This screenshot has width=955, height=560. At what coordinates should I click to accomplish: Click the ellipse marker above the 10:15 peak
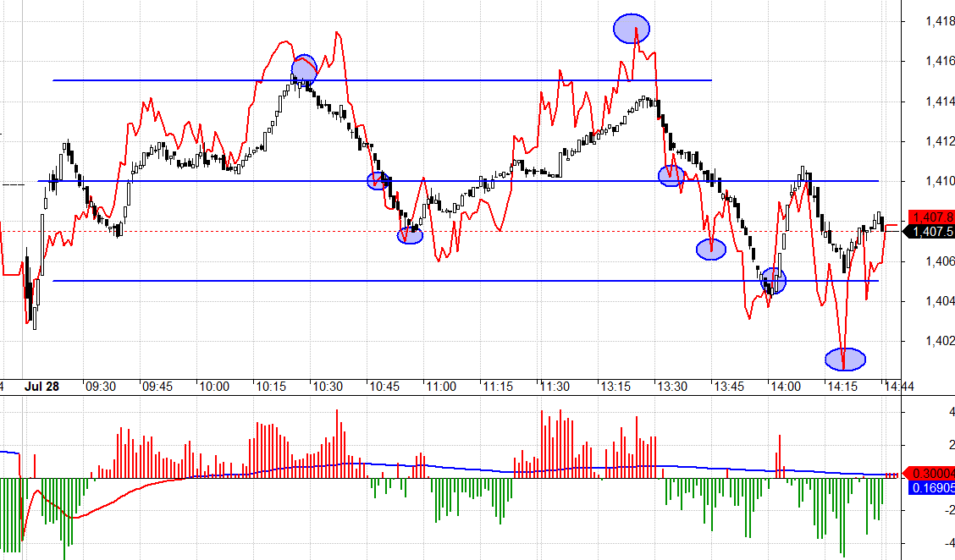coord(304,69)
